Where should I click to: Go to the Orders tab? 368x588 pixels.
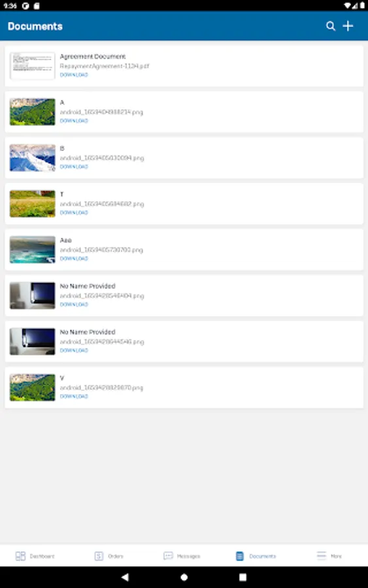click(109, 556)
